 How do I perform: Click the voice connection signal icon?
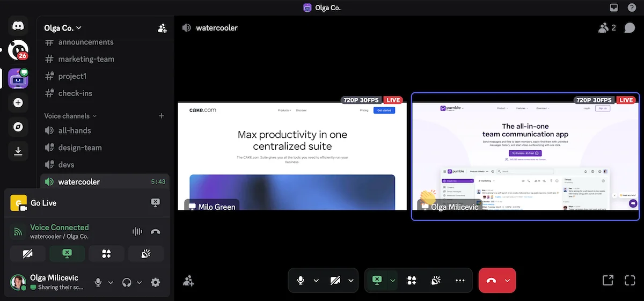point(18,232)
